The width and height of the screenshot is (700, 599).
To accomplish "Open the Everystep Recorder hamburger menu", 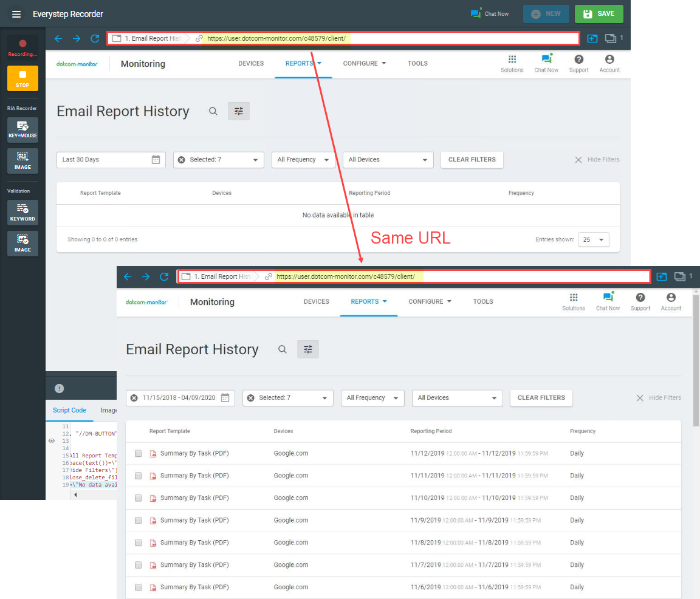I will point(16,14).
